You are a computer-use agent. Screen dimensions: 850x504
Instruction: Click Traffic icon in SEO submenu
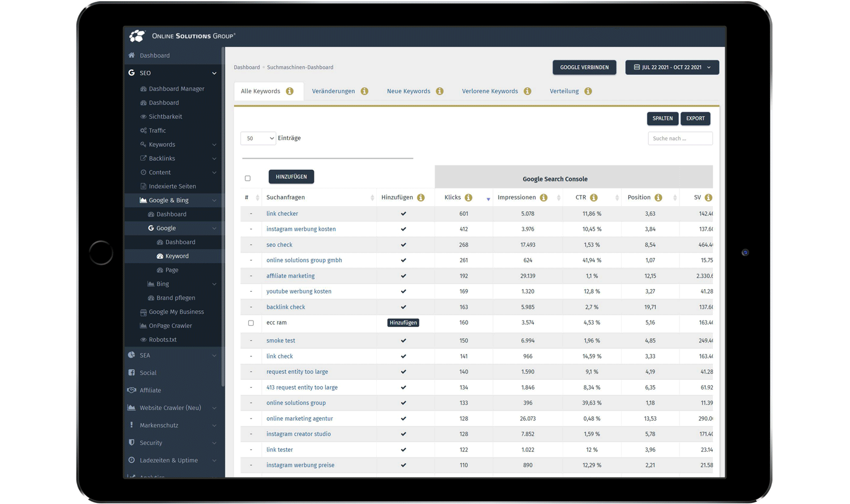tap(143, 131)
